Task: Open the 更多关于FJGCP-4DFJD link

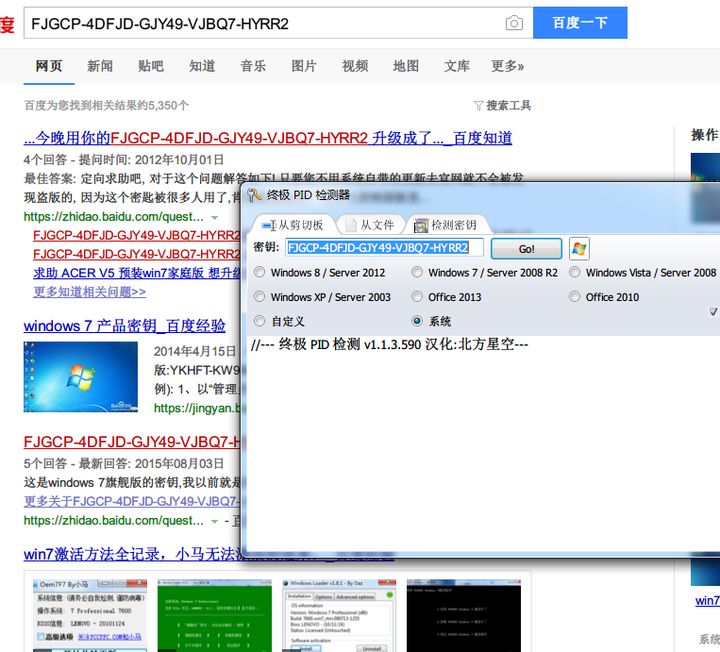Action: point(132,501)
